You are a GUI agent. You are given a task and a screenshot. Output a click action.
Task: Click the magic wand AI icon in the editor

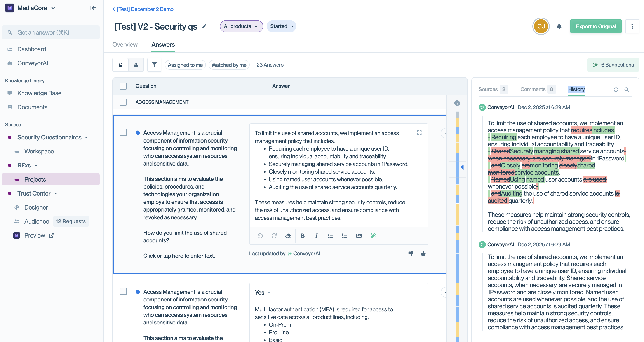tap(373, 236)
